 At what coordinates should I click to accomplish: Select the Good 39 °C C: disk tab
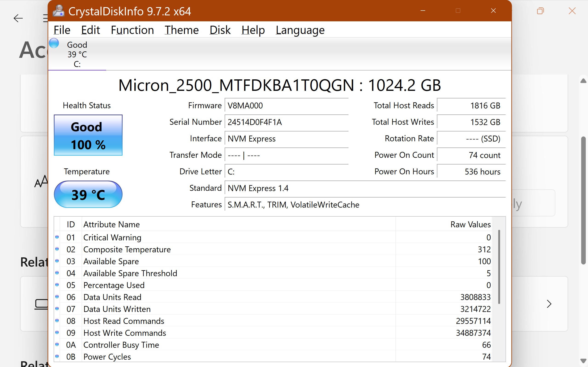tap(77, 54)
